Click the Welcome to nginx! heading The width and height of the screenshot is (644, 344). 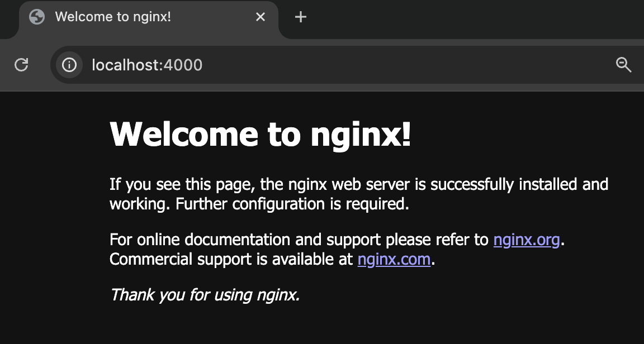click(261, 134)
